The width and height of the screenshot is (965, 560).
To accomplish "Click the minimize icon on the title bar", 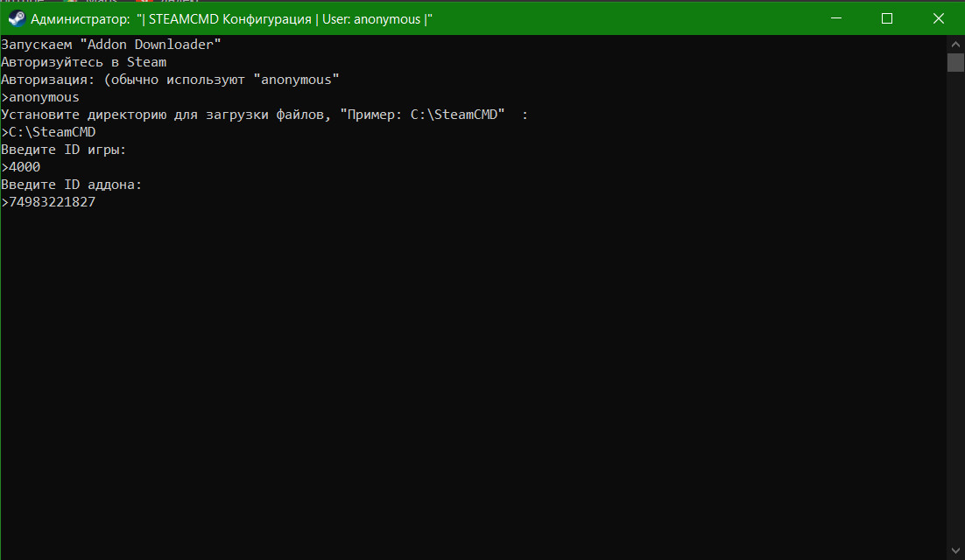I will (835, 17).
